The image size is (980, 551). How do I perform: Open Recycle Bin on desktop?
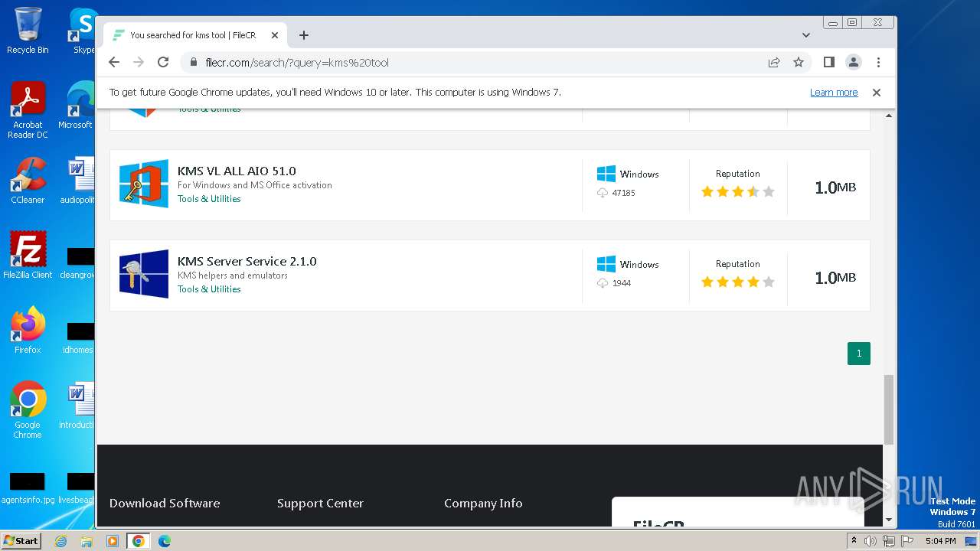point(28,31)
